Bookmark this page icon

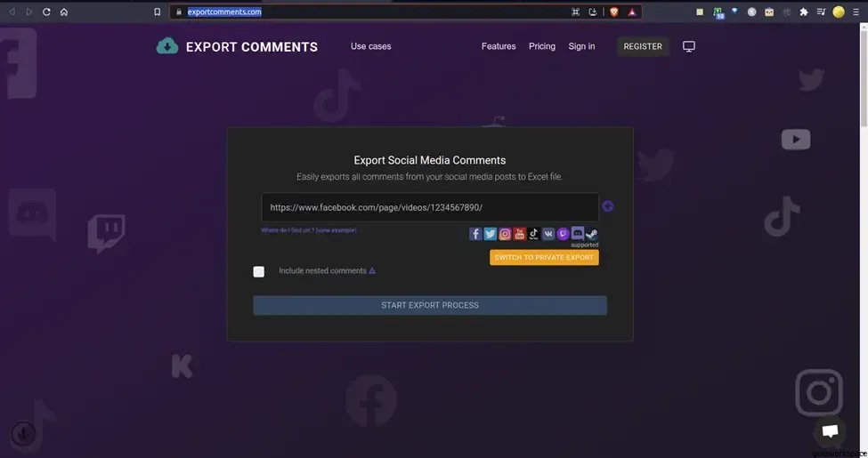click(158, 12)
